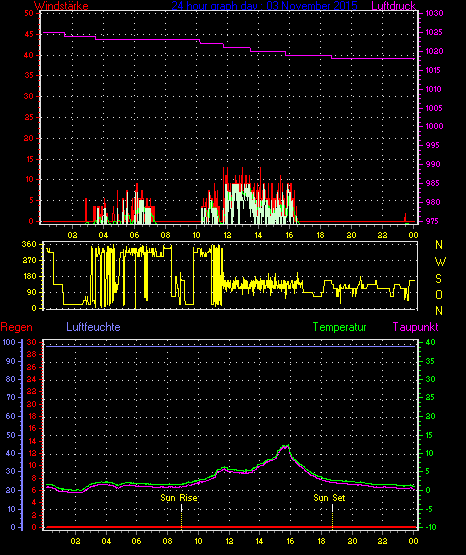The height and width of the screenshot is (555, 466).
Task: Click hour label 12 under wind graph
Action: (x=227, y=235)
